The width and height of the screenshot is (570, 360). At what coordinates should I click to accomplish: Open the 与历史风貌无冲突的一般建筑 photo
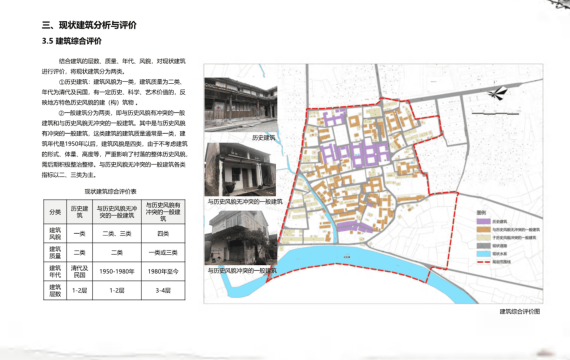tap(240, 169)
